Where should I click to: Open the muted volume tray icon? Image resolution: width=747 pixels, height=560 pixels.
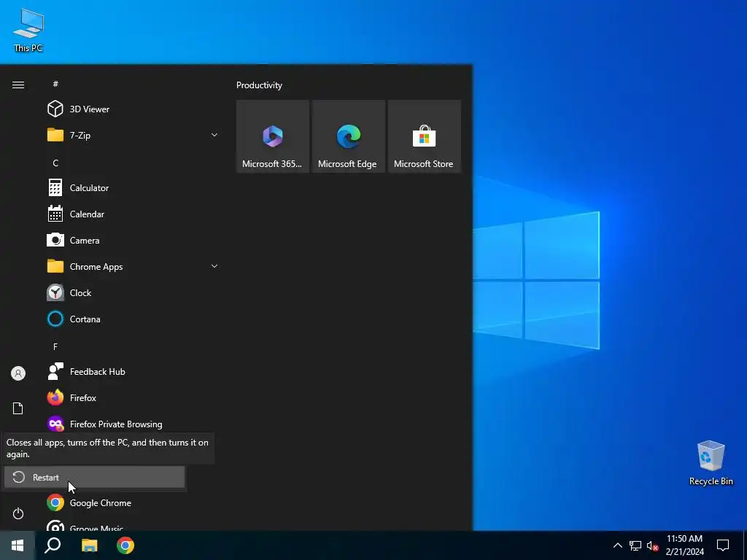[652, 545]
